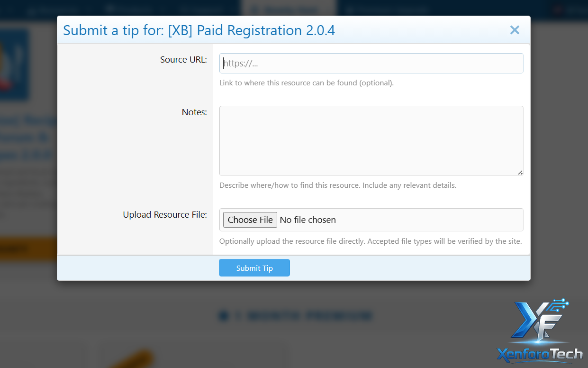Screen dimensions: 588x368
Task: Click the blurred resource title behind dialog
Action: click(x=28, y=138)
